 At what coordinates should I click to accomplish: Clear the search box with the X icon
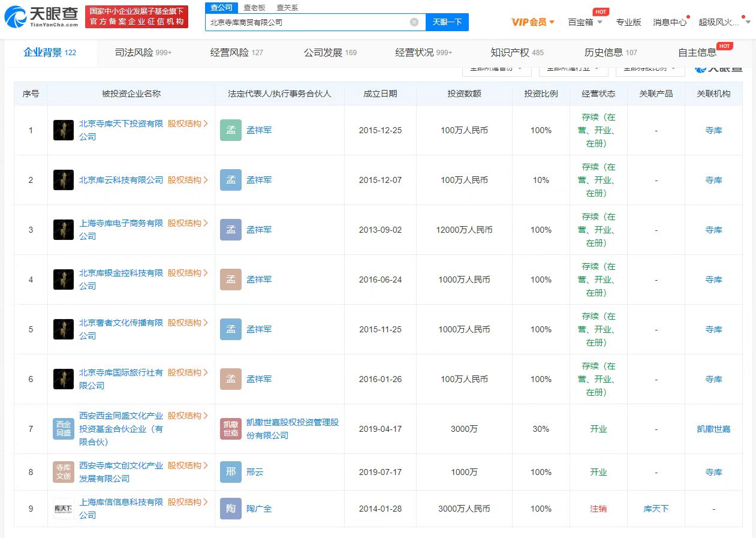pos(414,22)
